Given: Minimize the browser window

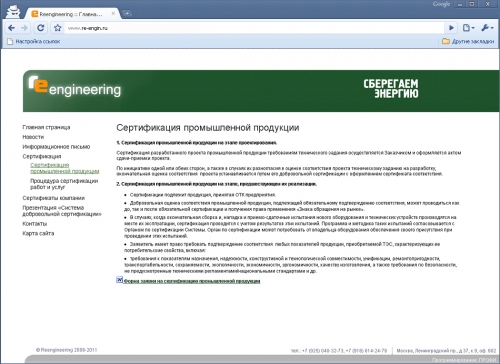Looking at the screenshot, I should (460, 4).
